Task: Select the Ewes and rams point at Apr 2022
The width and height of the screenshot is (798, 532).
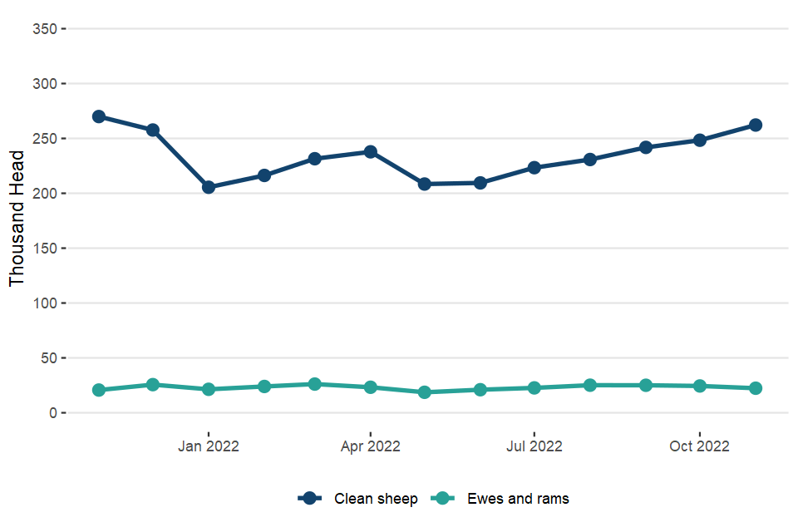Action: [370, 387]
